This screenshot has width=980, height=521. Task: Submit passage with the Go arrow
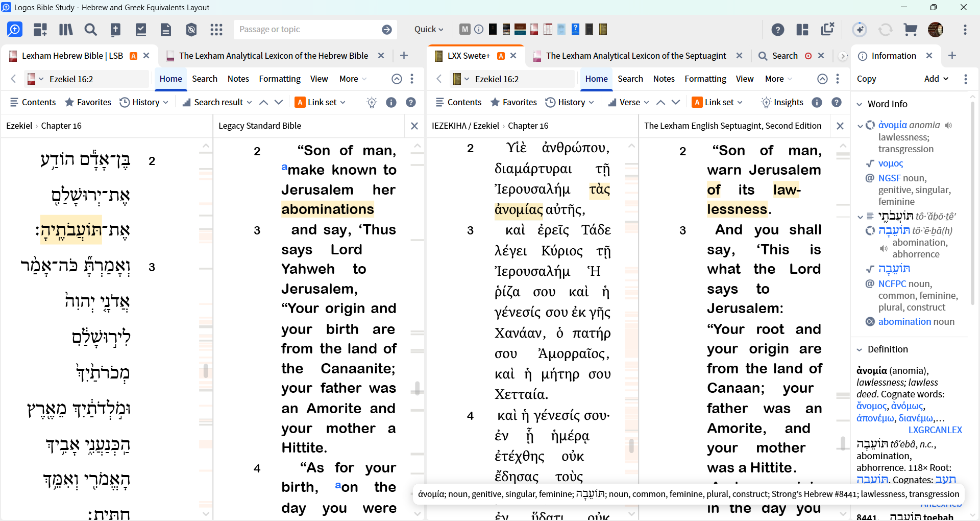pos(387,30)
